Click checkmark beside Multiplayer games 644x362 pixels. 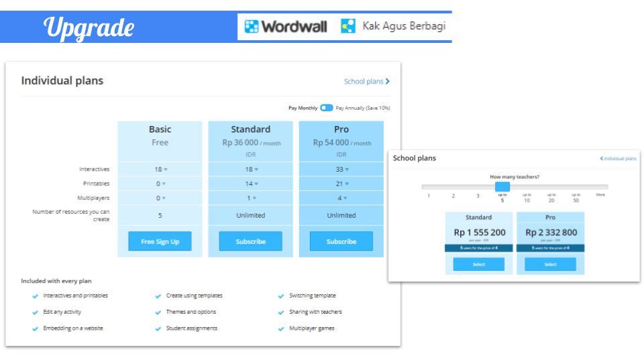(281, 328)
